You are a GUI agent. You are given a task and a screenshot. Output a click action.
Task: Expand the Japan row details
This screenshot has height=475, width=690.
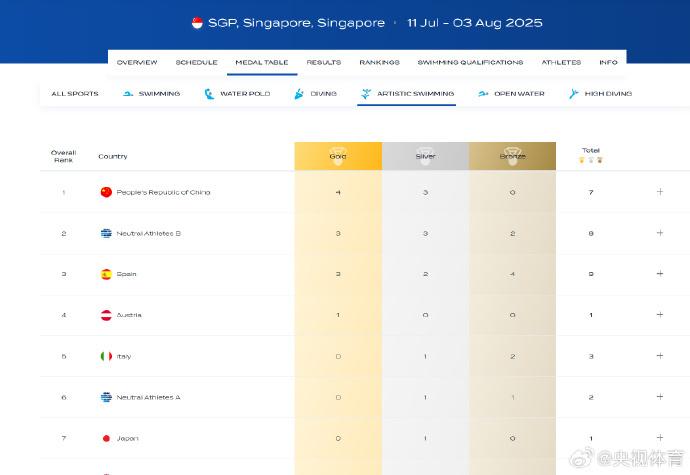[x=660, y=438]
